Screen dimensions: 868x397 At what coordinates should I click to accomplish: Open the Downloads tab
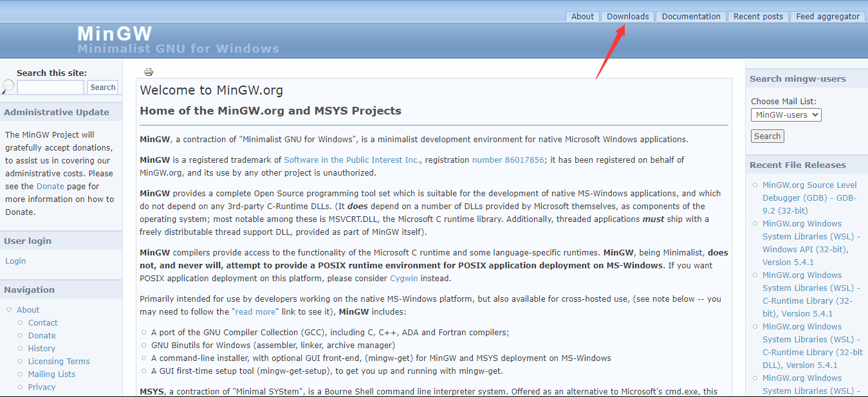pyautogui.click(x=627, y=17)
